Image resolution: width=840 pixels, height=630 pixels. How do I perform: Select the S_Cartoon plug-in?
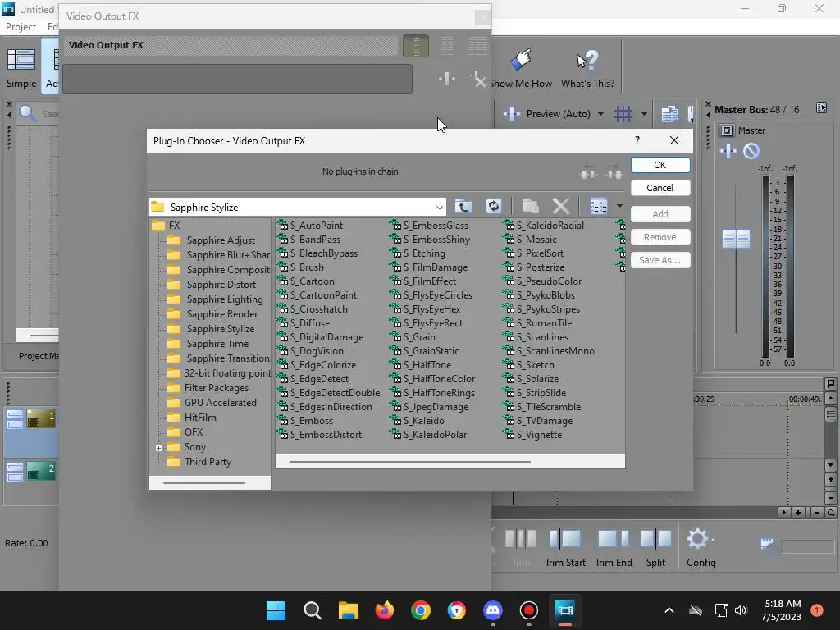click(x=312, y=281)
